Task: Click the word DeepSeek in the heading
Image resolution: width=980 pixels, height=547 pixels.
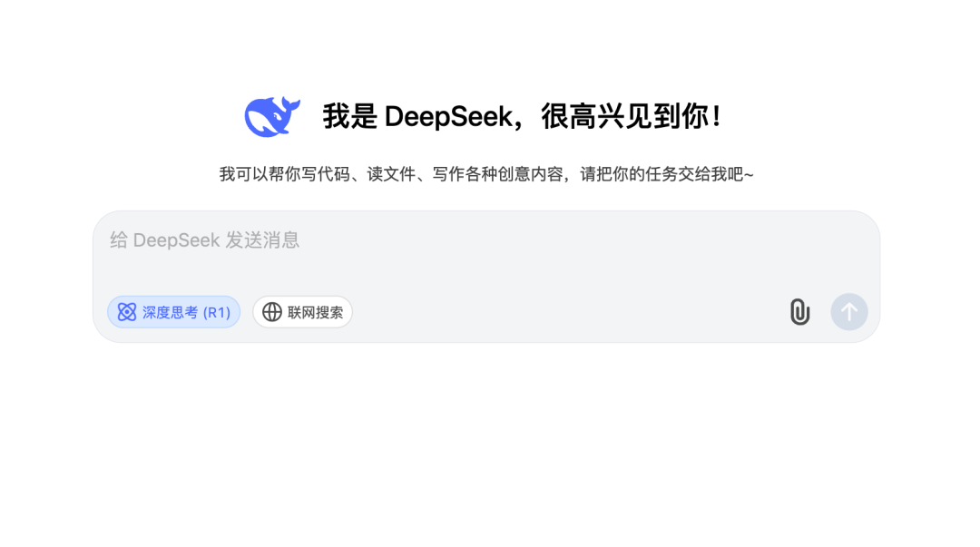Action: (x=448, y=117)
